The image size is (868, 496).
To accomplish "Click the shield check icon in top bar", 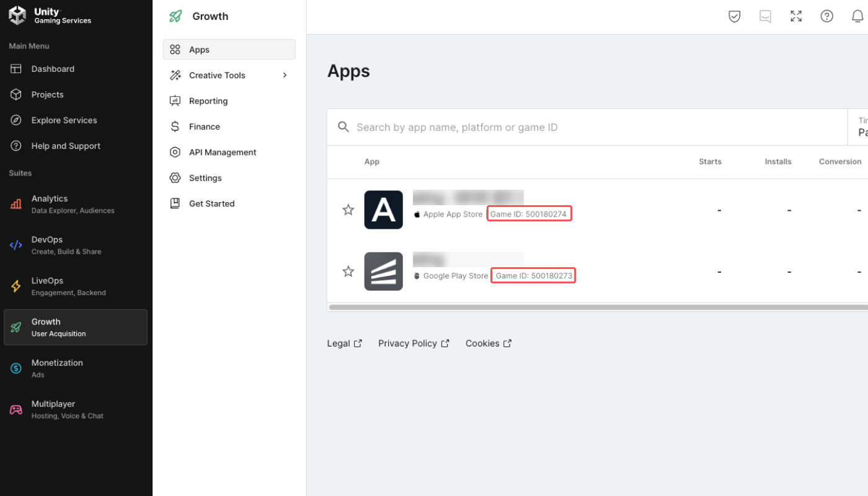I will pyautogui.click(x=735, y=17).
